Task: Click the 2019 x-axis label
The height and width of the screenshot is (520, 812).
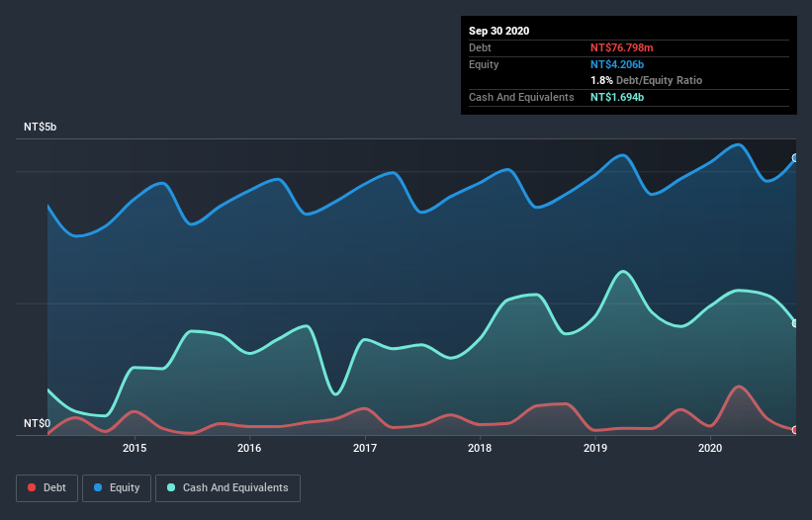Action: coord(595,448)
